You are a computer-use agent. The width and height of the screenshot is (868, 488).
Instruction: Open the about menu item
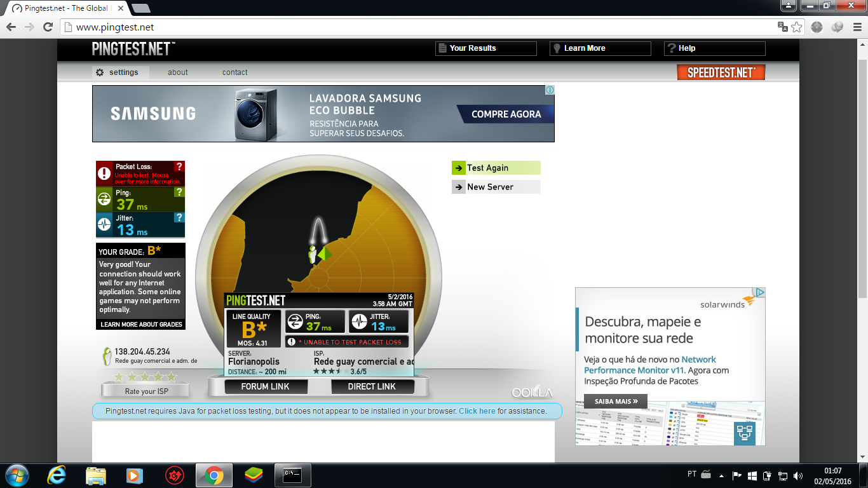(178, 72)
